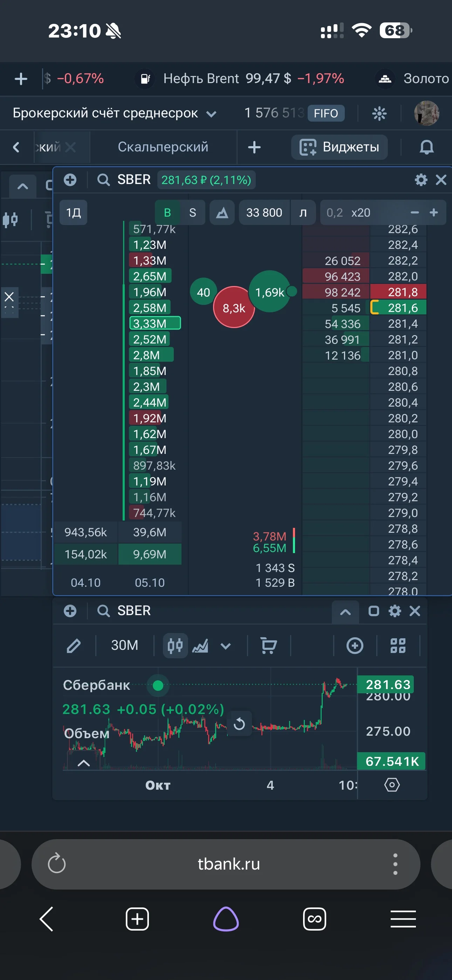Switch to candlestick chart type
Screen dimensions: 452x980
[175, 646]
